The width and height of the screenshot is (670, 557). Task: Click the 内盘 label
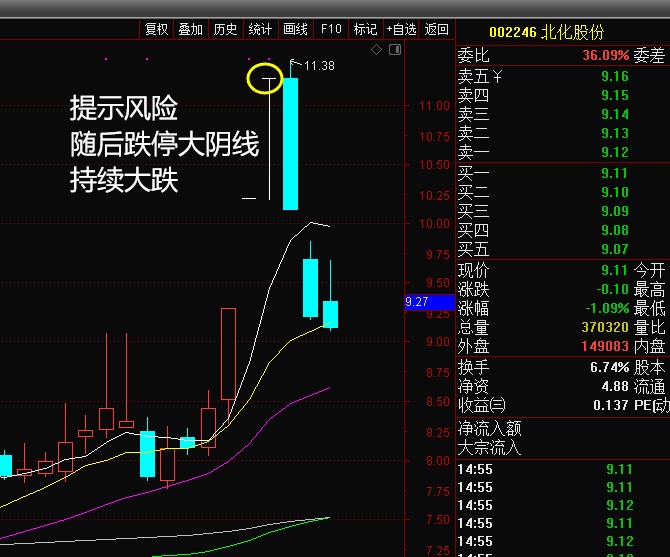click(649, 346)
